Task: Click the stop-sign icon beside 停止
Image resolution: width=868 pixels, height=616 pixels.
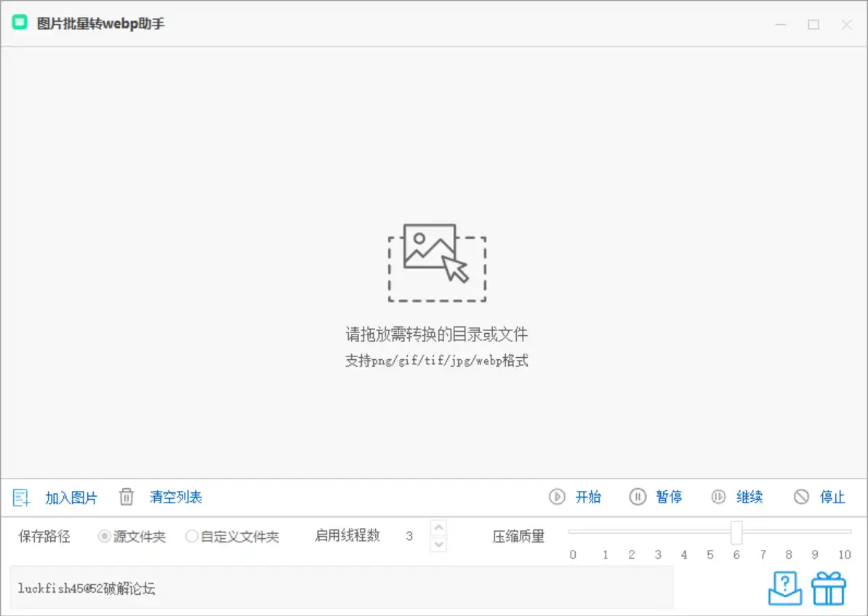Action: pos(802,497)
